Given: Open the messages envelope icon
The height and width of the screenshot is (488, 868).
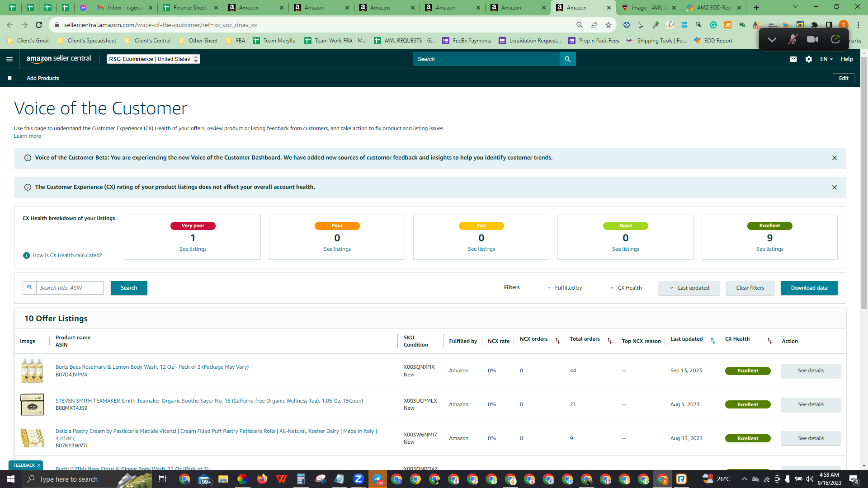Looking at the screenshot, I should [x=793, y=59].
